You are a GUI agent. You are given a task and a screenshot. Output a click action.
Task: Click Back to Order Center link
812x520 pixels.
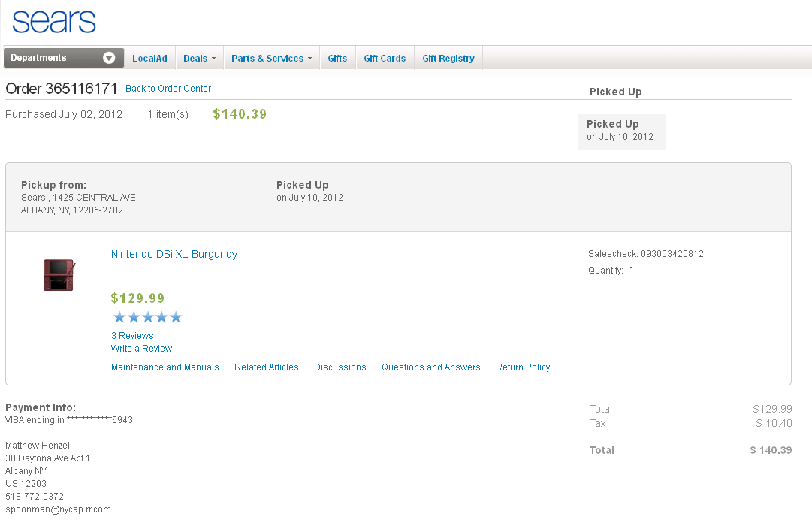pyautogui.click(x=168, y=89)
